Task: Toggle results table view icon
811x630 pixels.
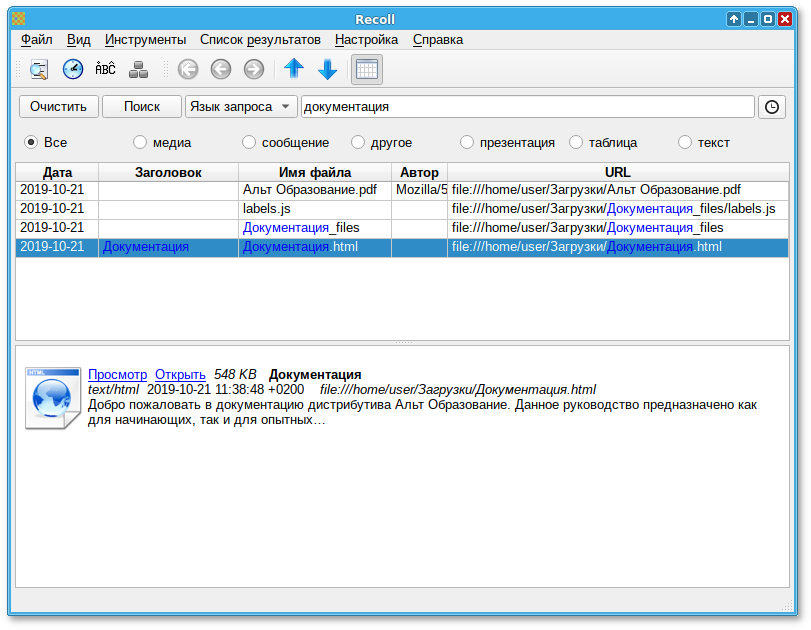Action: coord(367,69)
